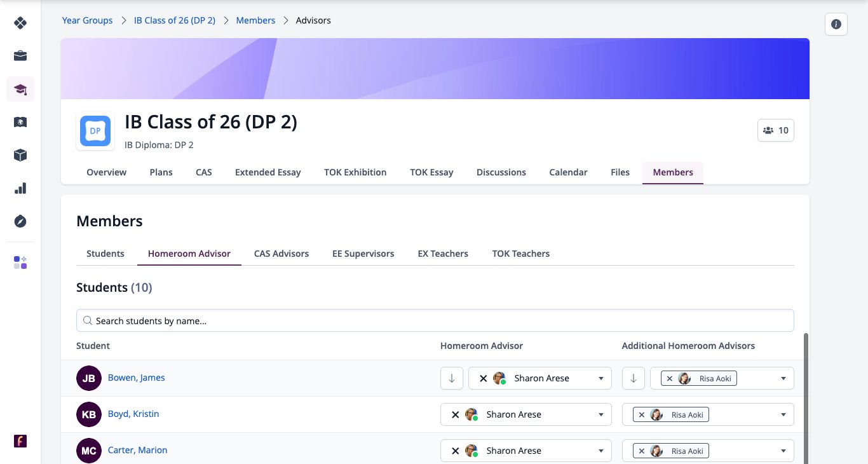Viewport: 868px width, 464px height.
Task: Select the graduation cap sidebar icon
Action: point(20,89)
